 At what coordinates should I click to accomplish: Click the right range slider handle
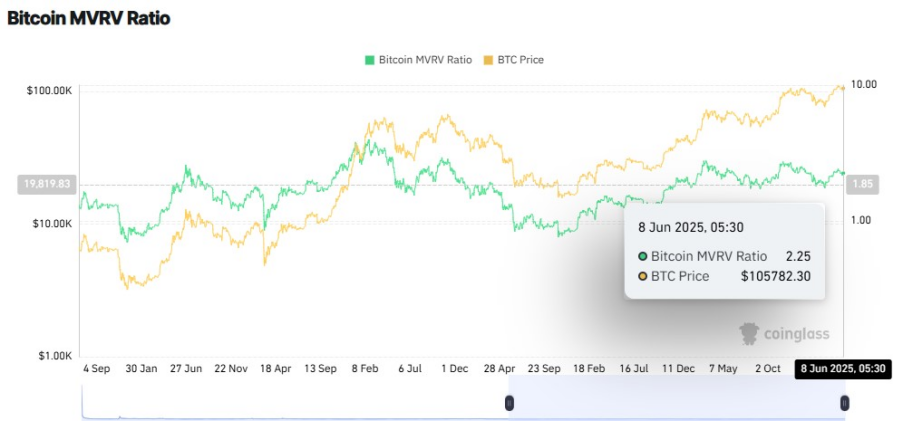pos(844,402)
